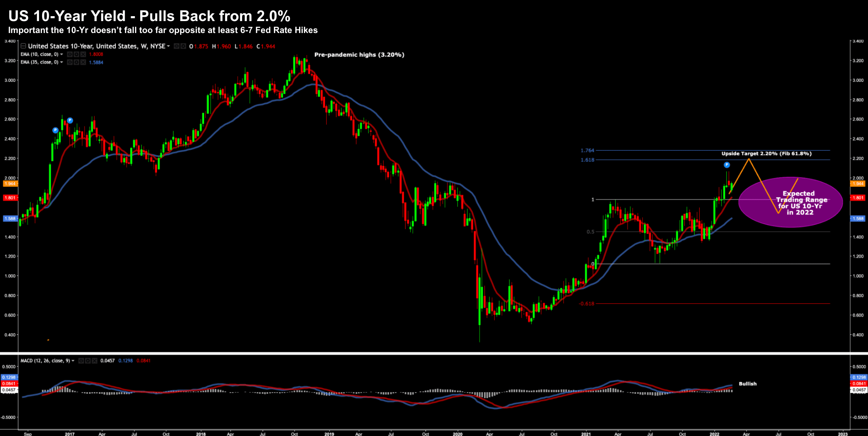Toggle visibility eye for EMA 35
Image resolution: width=868 pixels, height=436 pixels.
(70, 62)
